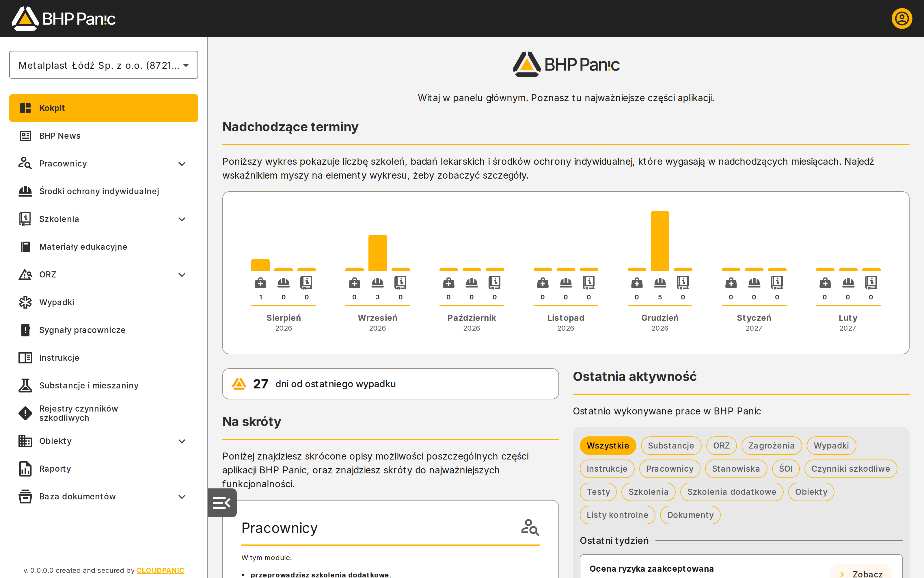Open the user account profile icon
The width and height of the screenshot is (924, 578).
[x=901, y=18]
